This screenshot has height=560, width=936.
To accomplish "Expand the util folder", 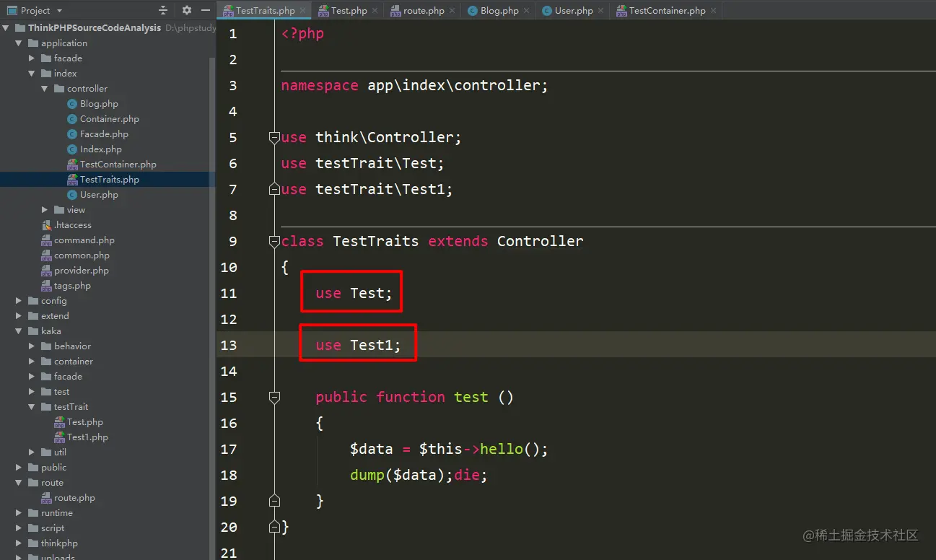I will pyautogui.click(x=32, y=452).
